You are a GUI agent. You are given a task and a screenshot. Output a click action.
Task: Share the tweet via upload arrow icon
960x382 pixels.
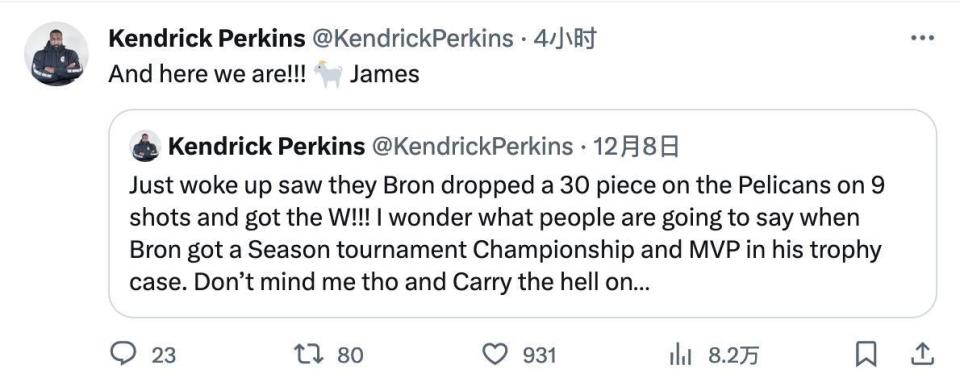point(923,354)
